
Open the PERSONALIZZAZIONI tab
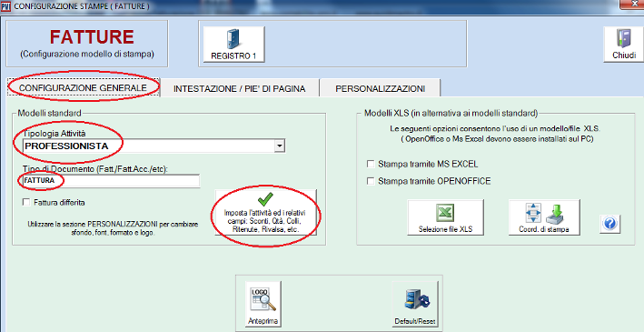[x=380, y=88]
